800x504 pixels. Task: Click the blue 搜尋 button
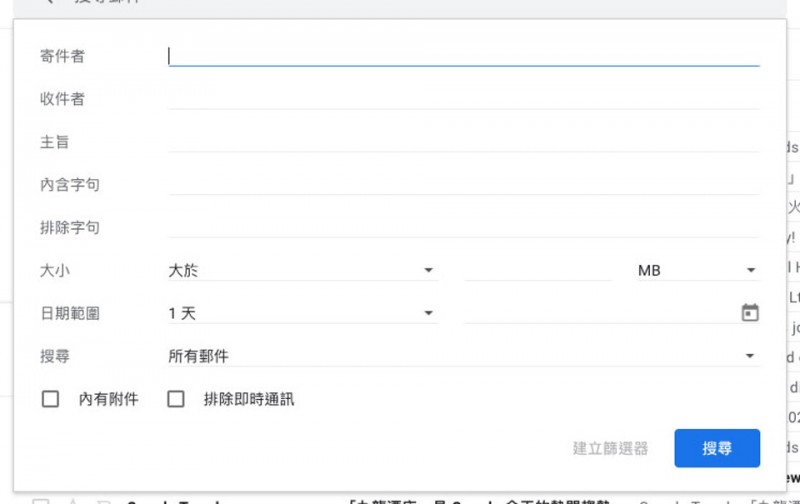(x=717, y=448)
